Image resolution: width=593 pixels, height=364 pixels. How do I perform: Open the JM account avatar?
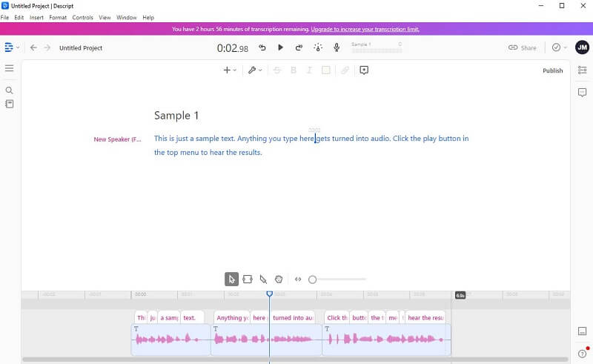(582, 47)
